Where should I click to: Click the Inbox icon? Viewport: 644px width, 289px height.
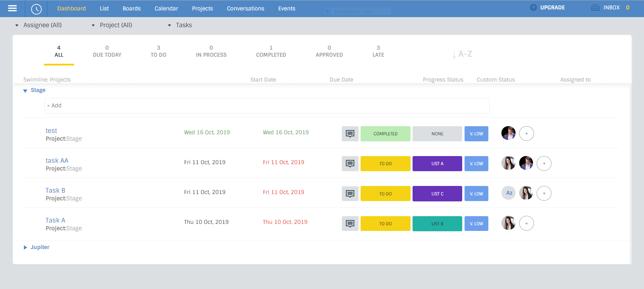tap(595, 8)
